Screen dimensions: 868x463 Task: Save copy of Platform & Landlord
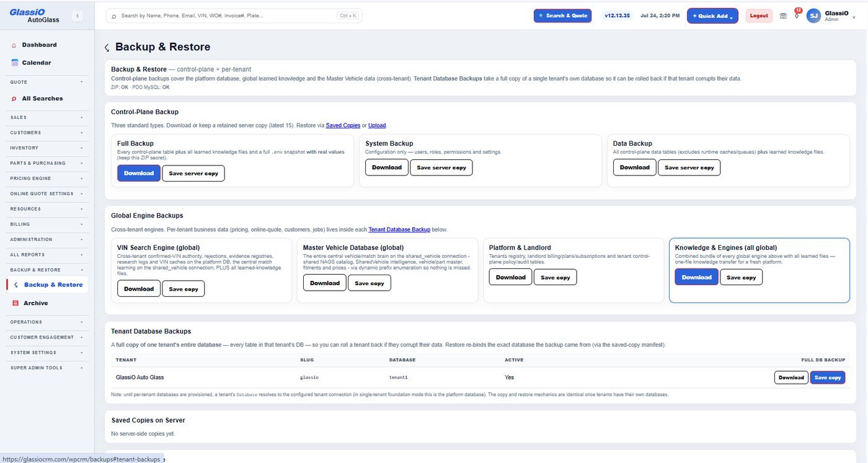556,277
